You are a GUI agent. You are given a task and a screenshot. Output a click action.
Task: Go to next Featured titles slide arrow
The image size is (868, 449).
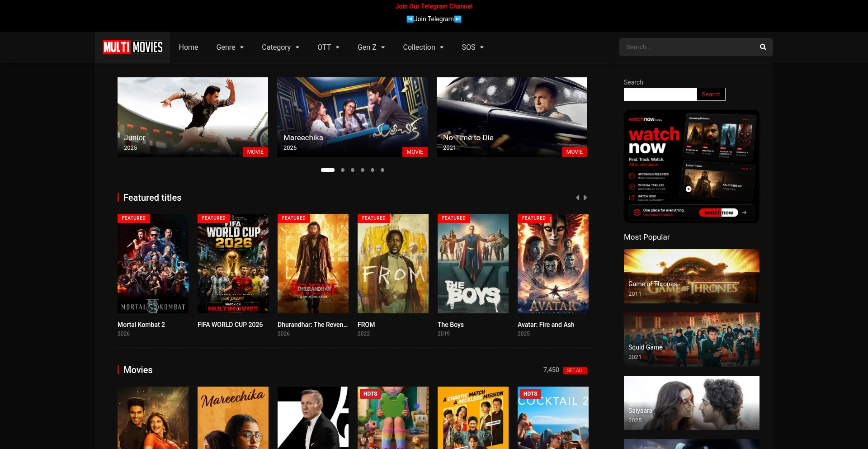[585, 198]
